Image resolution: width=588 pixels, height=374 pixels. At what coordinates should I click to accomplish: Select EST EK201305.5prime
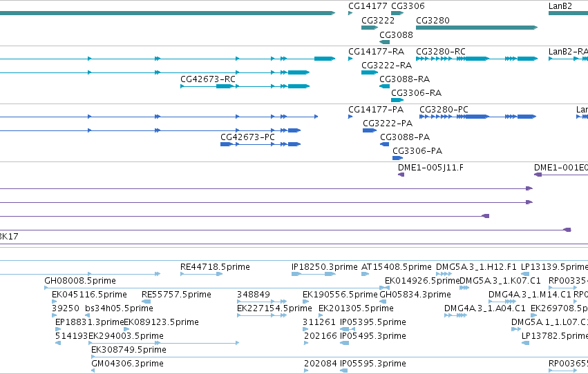356,309
